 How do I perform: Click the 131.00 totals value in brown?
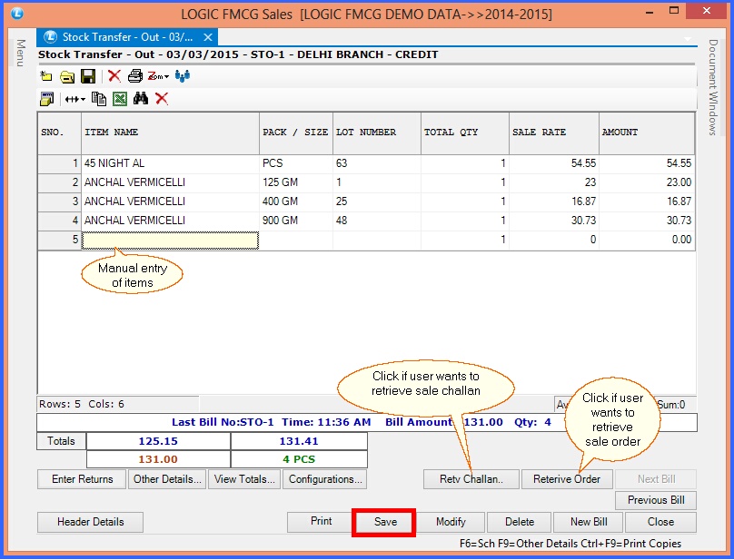[158, 459]
